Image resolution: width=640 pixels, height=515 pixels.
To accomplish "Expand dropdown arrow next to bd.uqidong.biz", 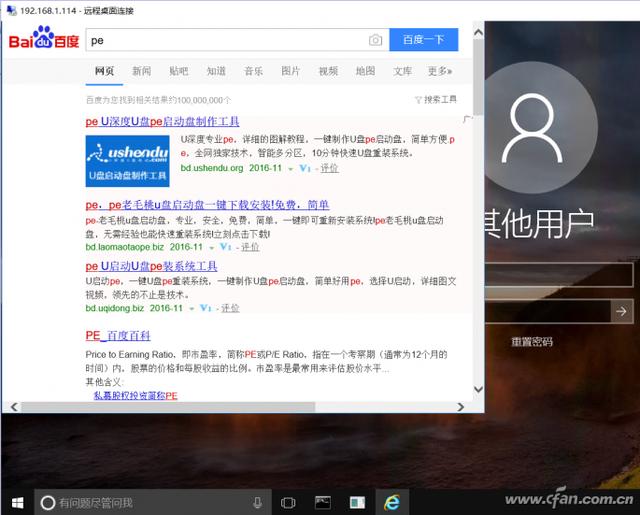I will pyautogui.click(x=191, y=309).
